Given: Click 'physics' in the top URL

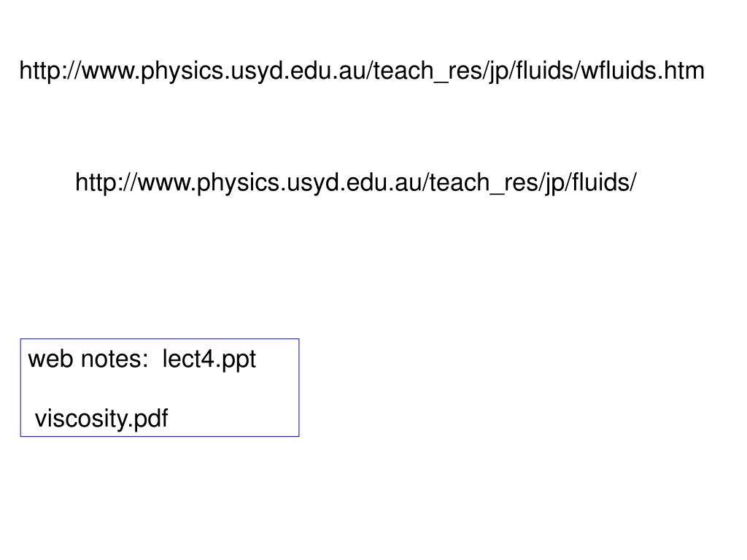Looking at the screenshot, I should pyautogui.click(x=182, y=71).
